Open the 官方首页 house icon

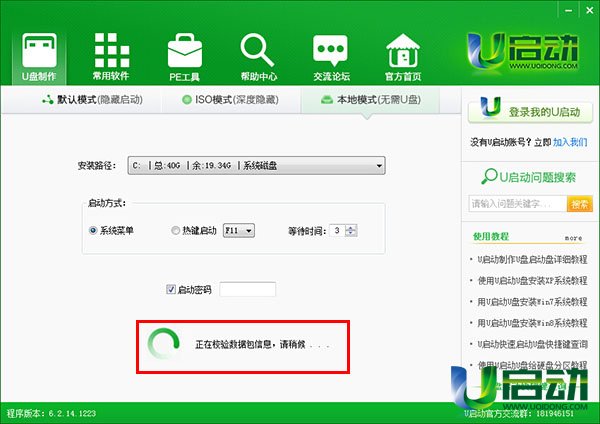tap(403, 57)
